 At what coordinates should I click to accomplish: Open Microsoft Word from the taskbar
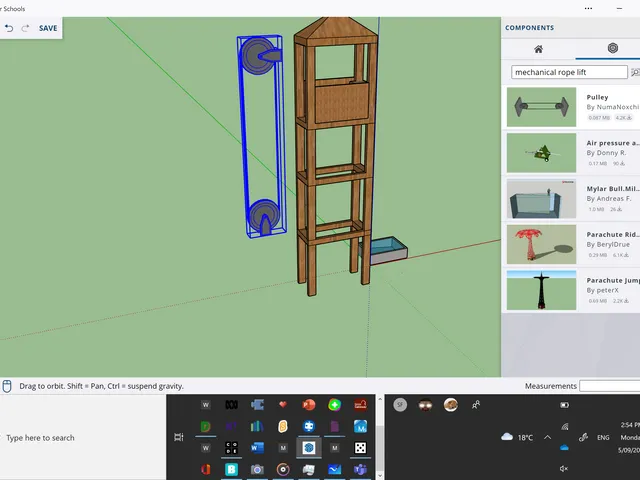257,448
